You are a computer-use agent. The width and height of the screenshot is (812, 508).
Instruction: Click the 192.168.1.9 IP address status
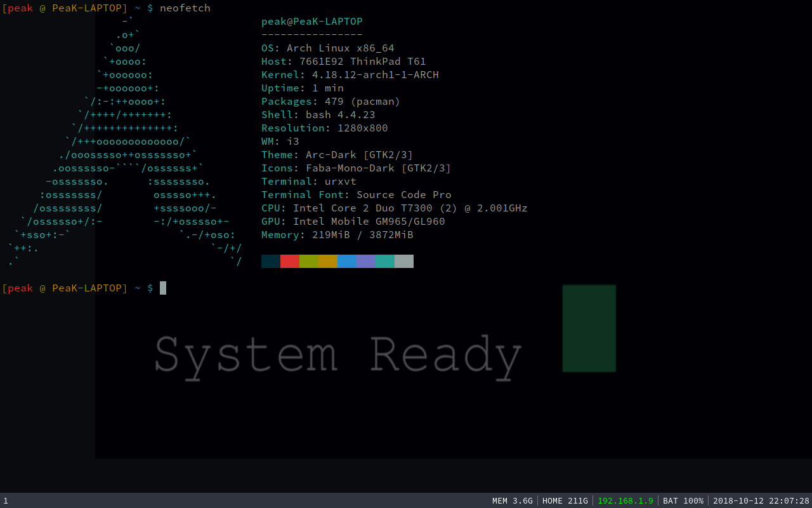click(625, 500)
